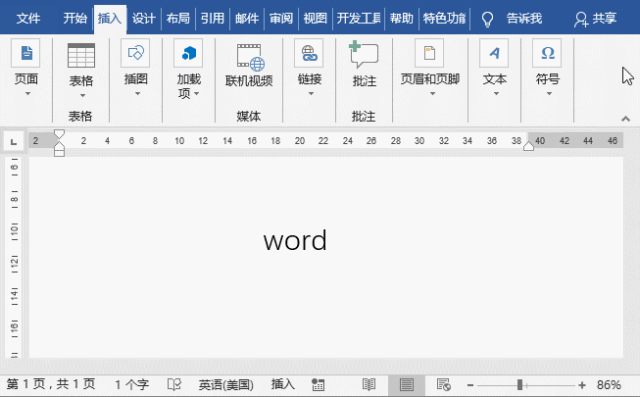Switch to the 开发工具 Developer tab

[359, 18]
